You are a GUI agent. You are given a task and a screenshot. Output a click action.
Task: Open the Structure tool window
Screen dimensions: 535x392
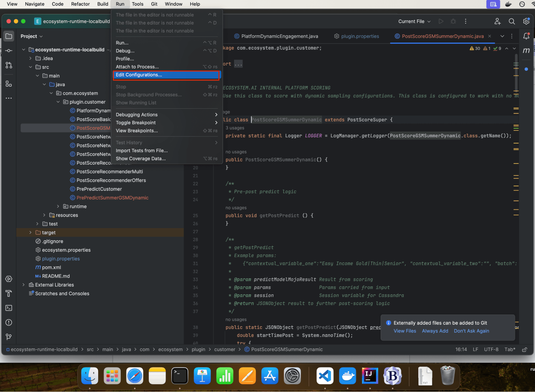coord(9,84)
